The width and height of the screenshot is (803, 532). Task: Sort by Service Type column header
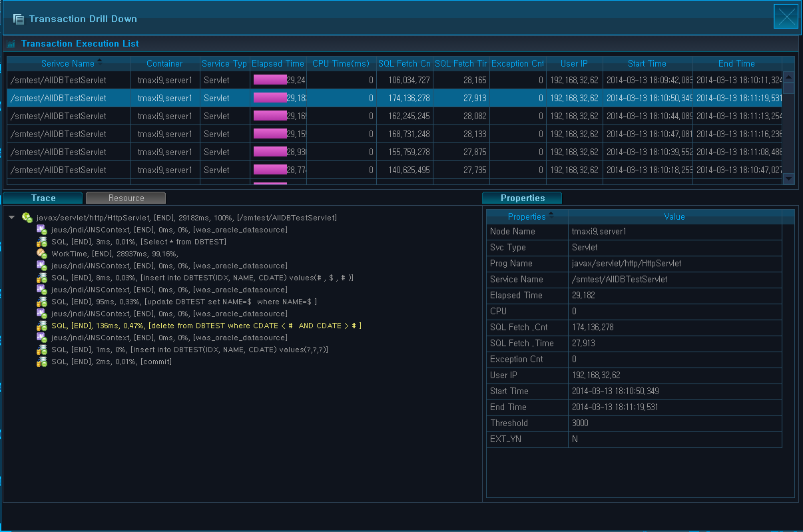coord(224,64)
